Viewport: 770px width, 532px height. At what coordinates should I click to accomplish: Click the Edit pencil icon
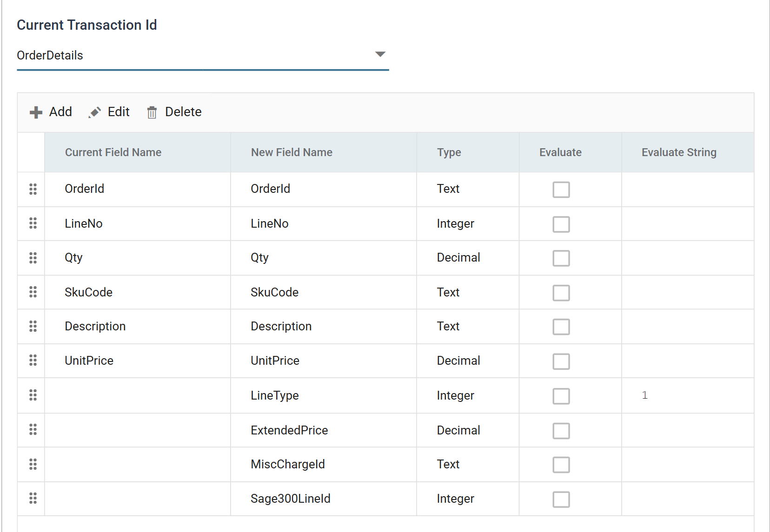point(95,112)
